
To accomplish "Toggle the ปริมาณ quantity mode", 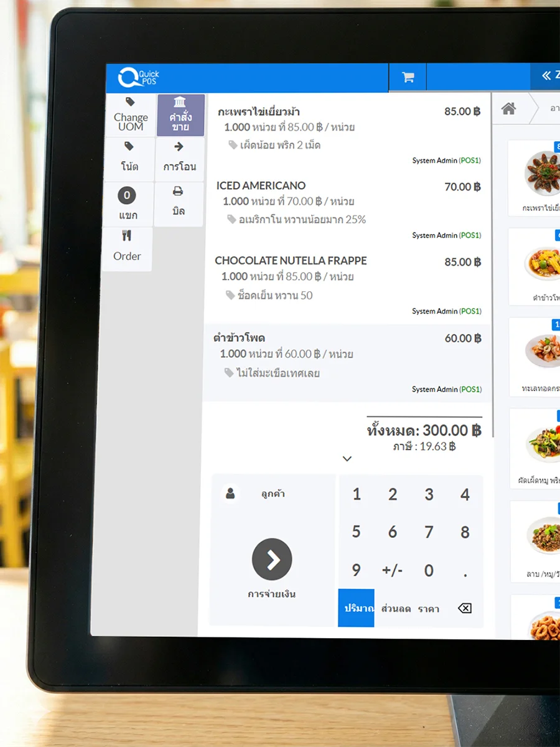I will coord(356,608).
